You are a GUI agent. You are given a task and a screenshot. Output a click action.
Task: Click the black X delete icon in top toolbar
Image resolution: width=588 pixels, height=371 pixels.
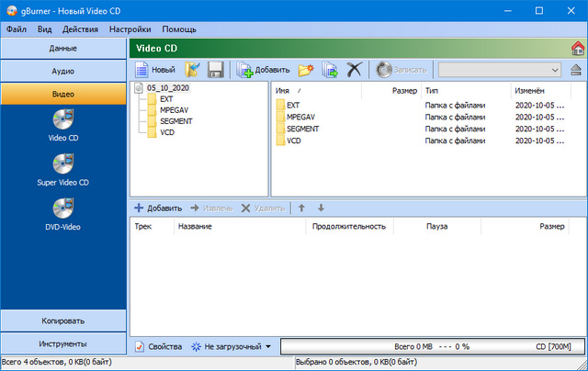pos(354,69)
